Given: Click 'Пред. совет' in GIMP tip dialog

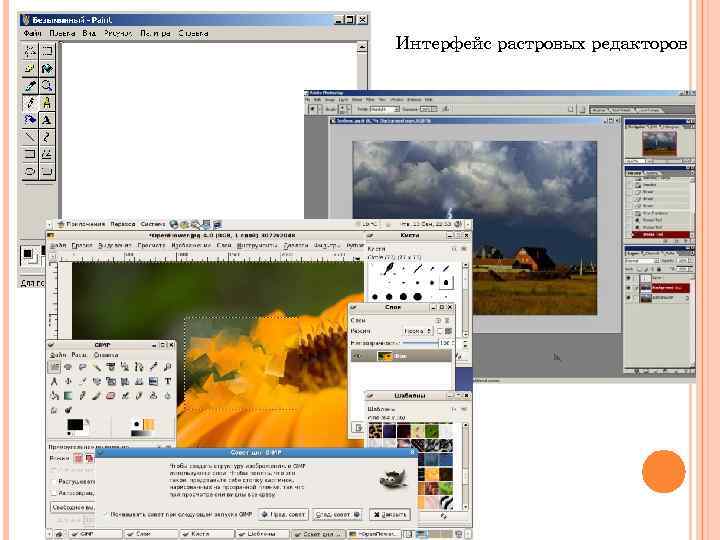Looking at the screenshot, I should [x=283, y=515].
